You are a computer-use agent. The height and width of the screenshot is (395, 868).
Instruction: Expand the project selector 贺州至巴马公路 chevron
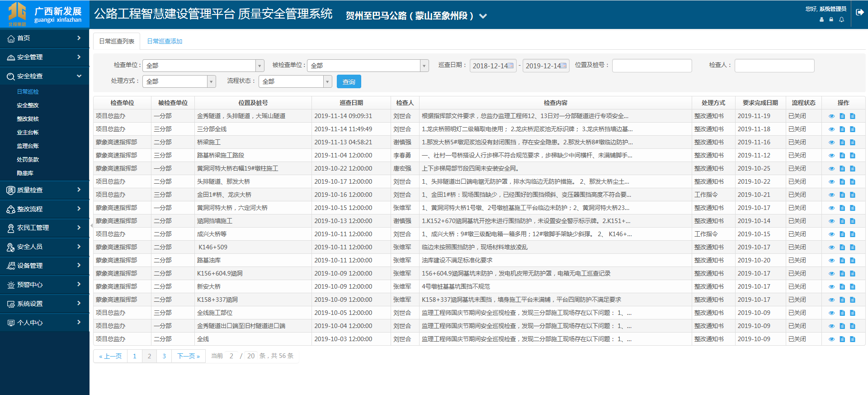pos(483,16)
